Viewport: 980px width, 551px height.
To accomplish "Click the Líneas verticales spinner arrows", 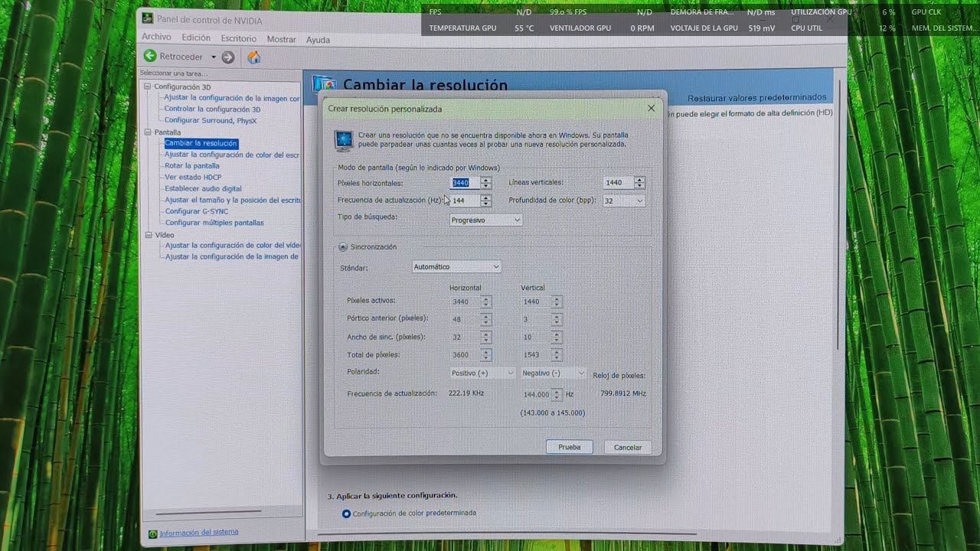I will pos(639,182).
